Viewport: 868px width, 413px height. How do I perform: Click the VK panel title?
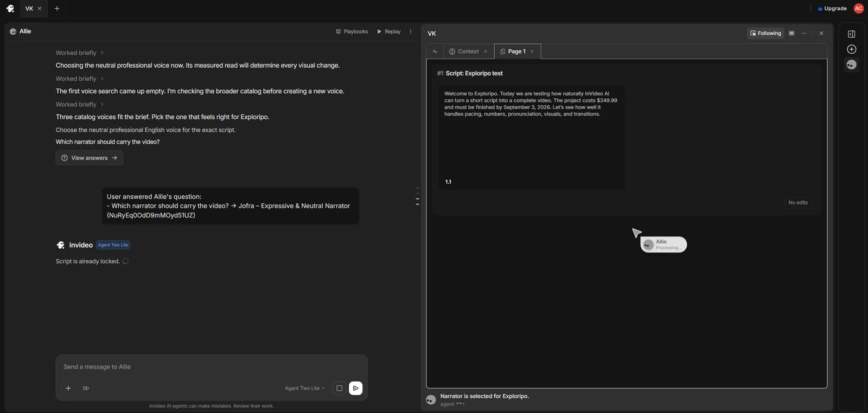point(432,34)
